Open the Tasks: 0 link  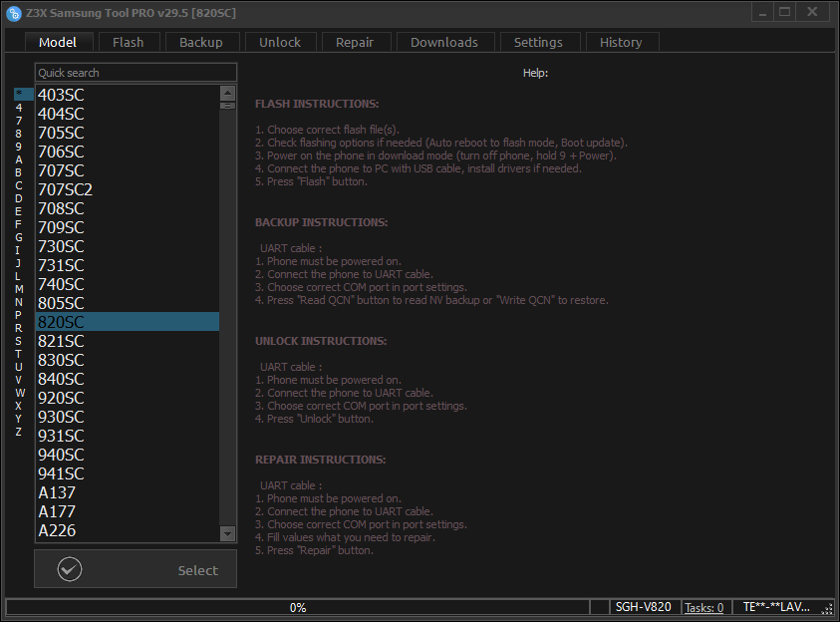pyautogui.click(x=704, y=607)
